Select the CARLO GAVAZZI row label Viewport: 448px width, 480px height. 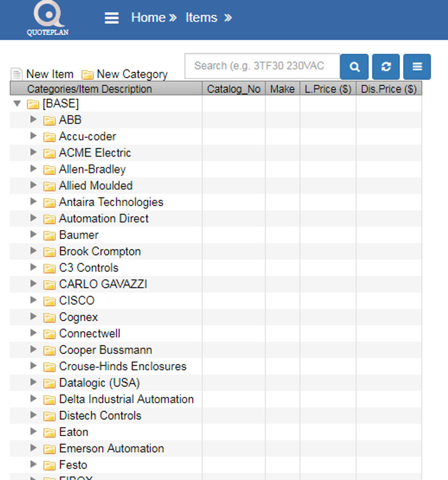[x=103, y=284]
